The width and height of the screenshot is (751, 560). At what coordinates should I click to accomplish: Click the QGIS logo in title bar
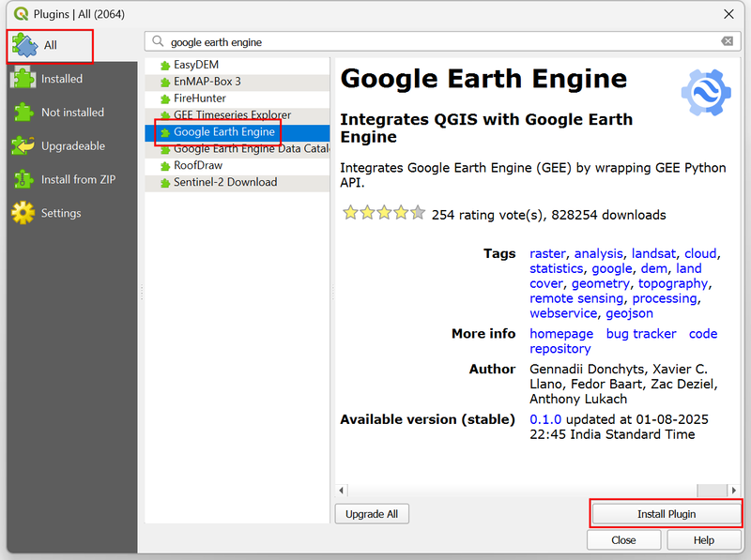(21, 14)
